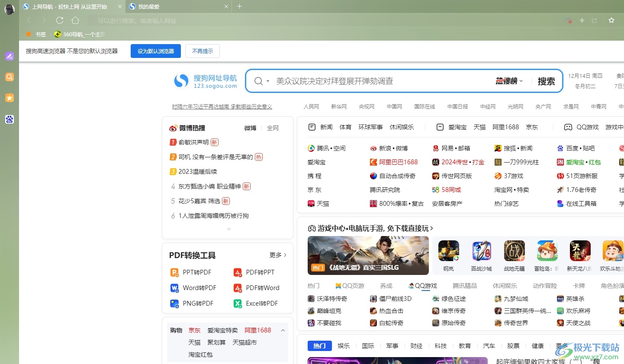Switch to 我的最爱 tab
The image size is (624, 364).
click(179, 6)
